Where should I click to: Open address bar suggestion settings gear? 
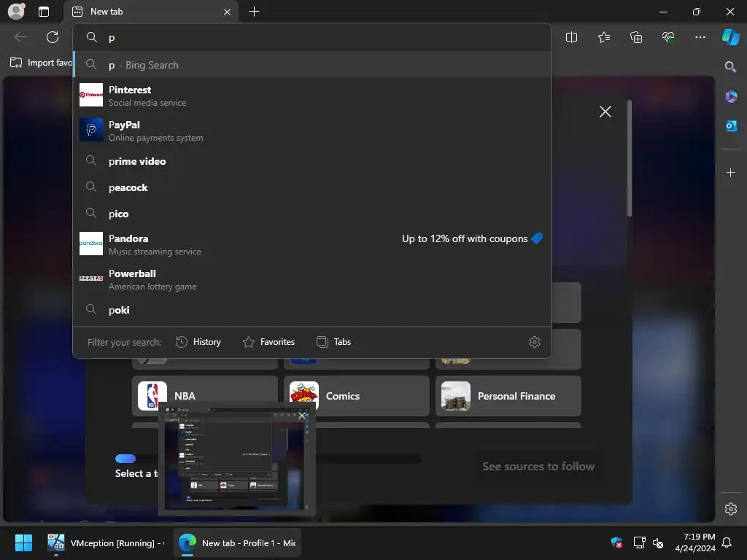tap(535, 342)
